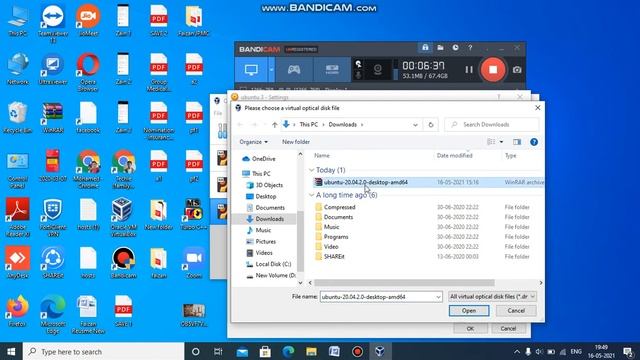640x360 pixels.
Task: Click the Bandicam lock icon
Action: tap(425, 48)
